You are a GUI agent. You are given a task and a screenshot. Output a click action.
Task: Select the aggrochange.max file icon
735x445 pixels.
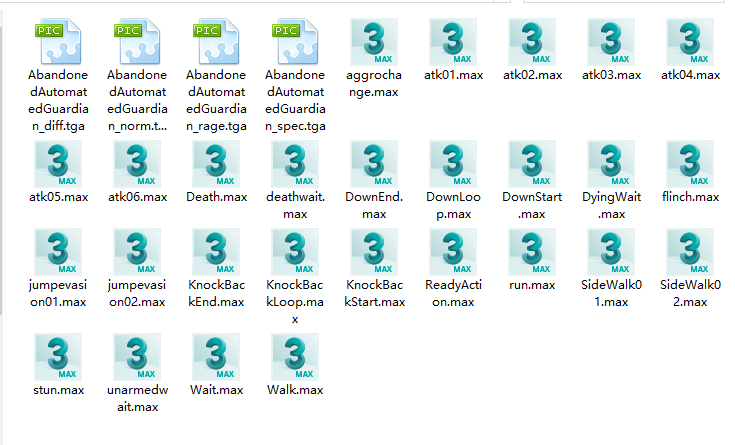pyautogui.click(x=374, y=42)
